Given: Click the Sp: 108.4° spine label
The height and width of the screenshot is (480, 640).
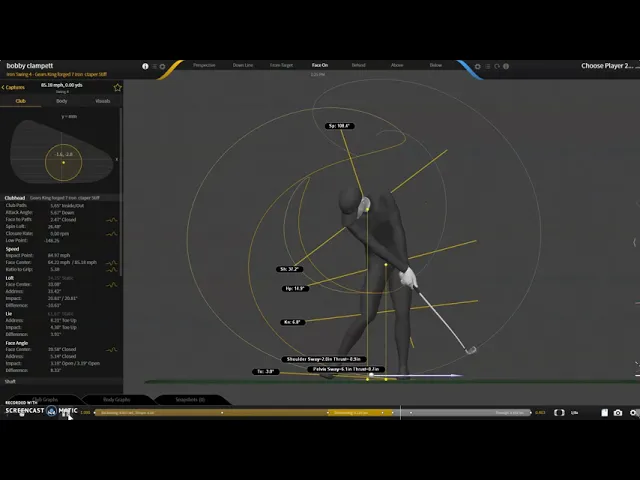Looking at the screenshot, I should point(340,126).
